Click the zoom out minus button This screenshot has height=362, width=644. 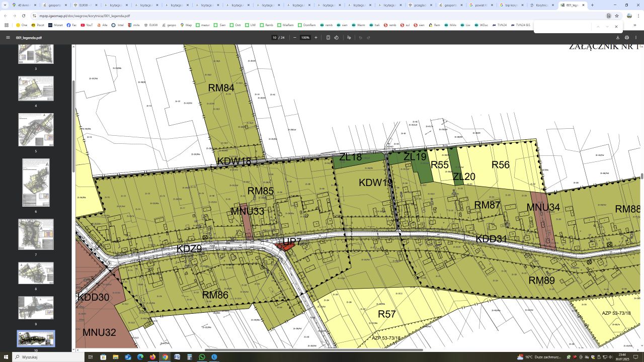[x=295, y=38]
